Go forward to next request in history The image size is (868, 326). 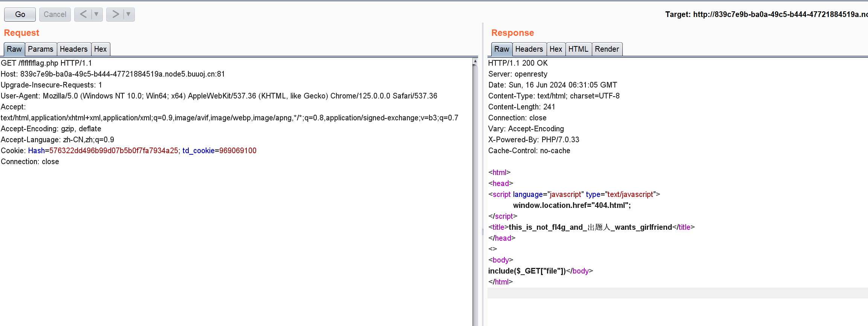[x=115, y=14]
